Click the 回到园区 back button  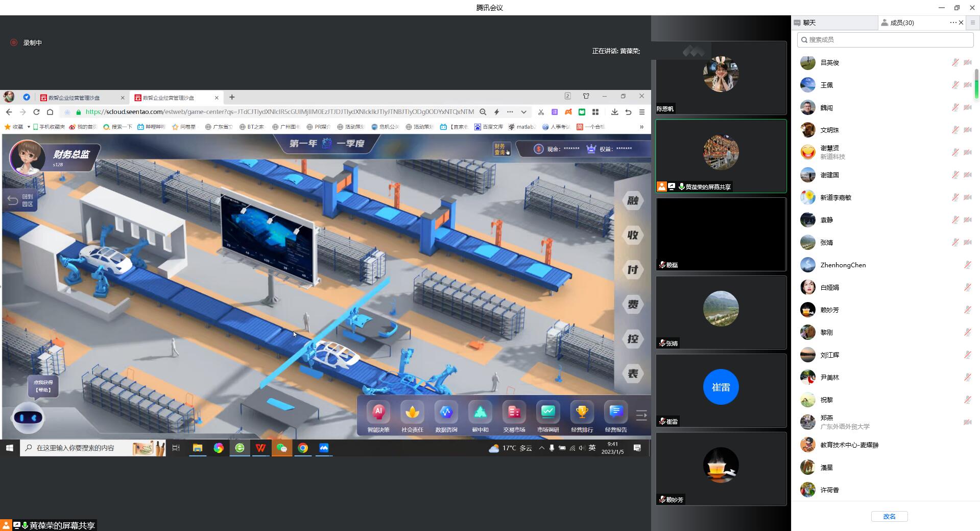(21, 200)
